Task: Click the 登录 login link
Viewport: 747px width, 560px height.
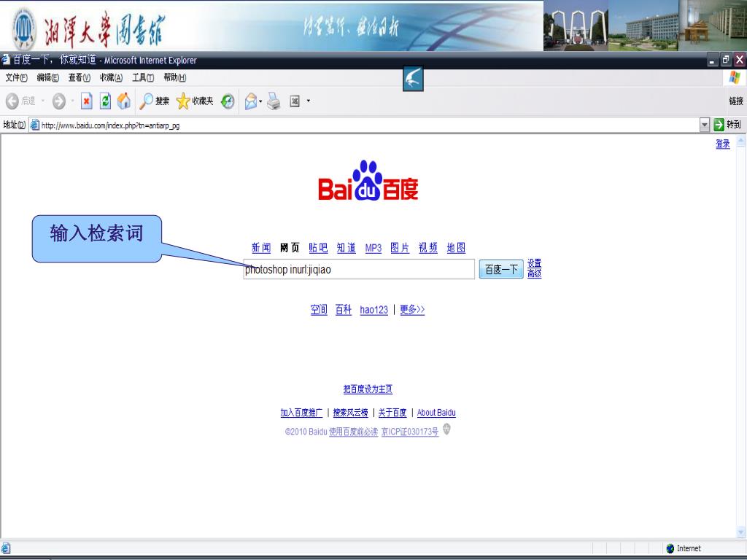Action: tap(723, 144)
